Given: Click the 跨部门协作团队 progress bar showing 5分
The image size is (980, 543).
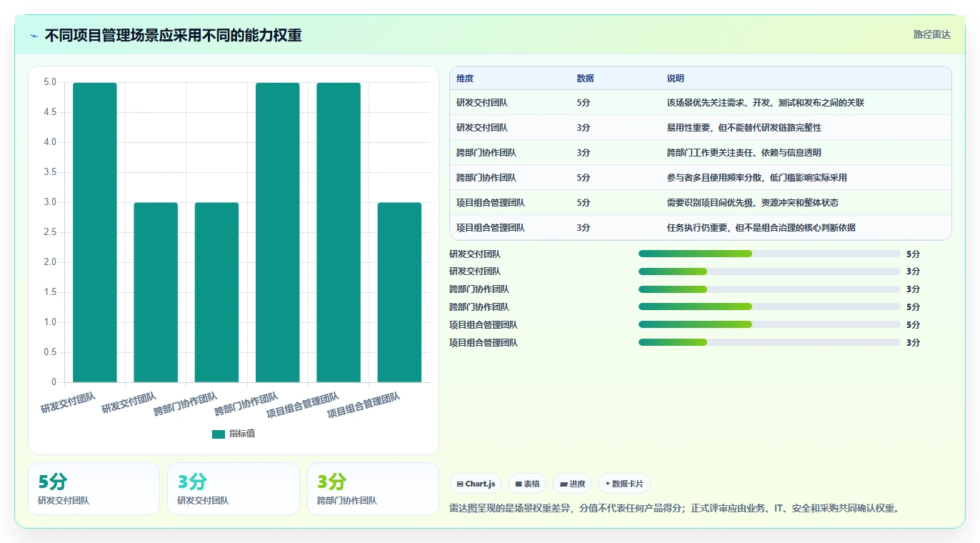Looking at the screenshot, I should coord(769,307).
